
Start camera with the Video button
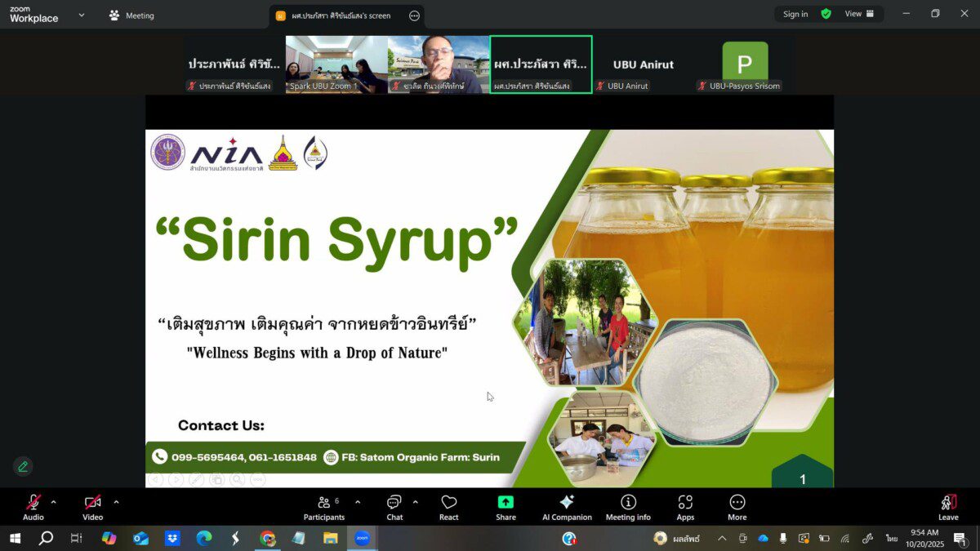pos(93,507)
